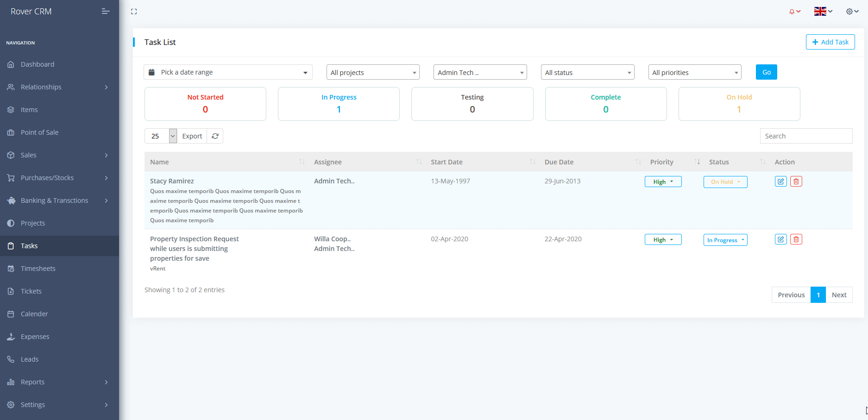Screen dimensions: 868x420
Task: Change On Hold status of Stacy Ramirez task
Action: point(725,182)
